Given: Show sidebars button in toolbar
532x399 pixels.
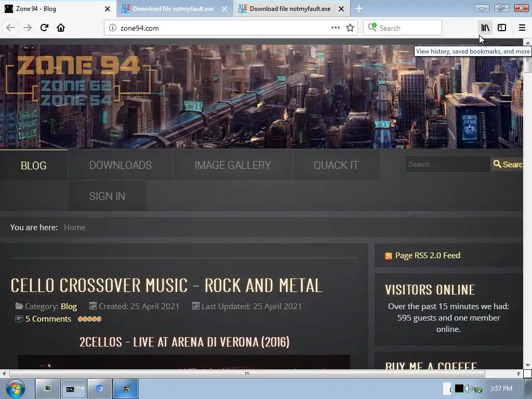Looking at the screenshot, I should tap(502, 28).
